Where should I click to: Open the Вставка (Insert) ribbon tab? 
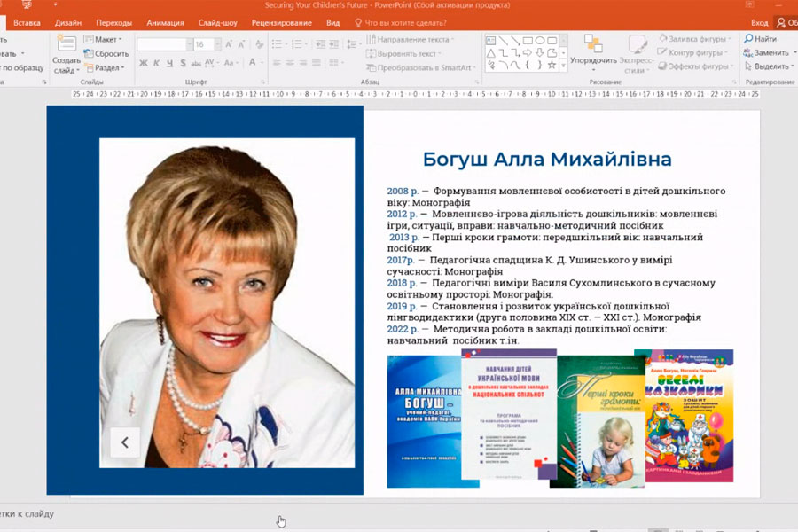coord(27,22)
